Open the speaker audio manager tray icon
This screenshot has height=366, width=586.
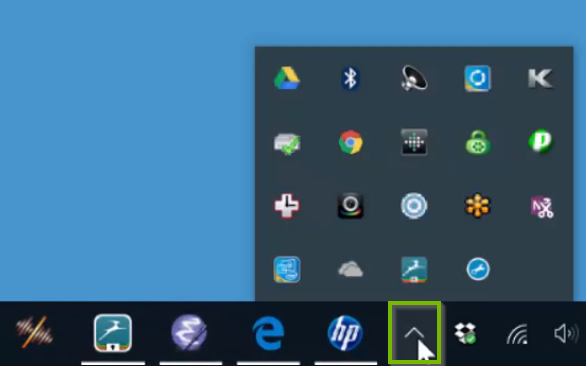coord(414,78)
